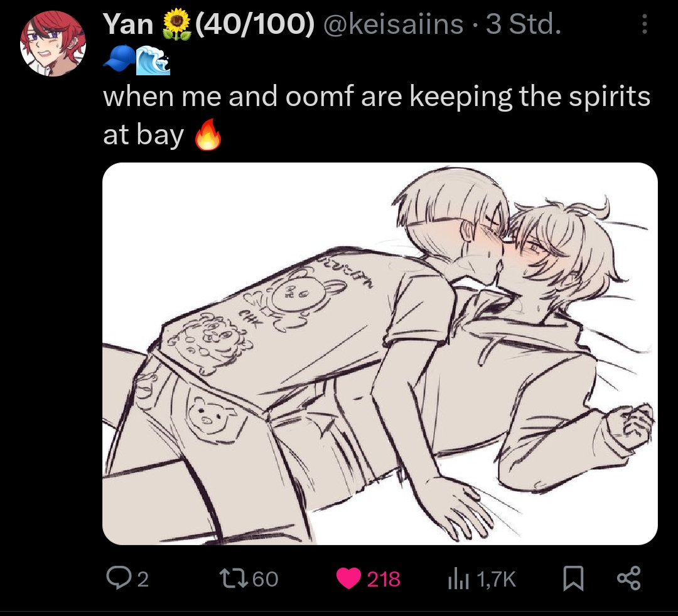Viewport: 678px width, 616px height.
Task: Unlike the post via pink heart
Action: click(348, 579)
